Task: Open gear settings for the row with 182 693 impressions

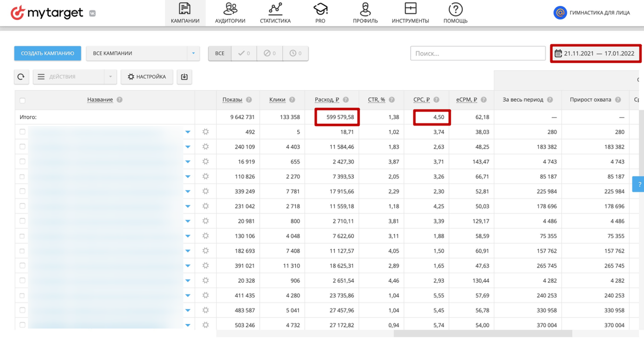Action: pos(205,250)
